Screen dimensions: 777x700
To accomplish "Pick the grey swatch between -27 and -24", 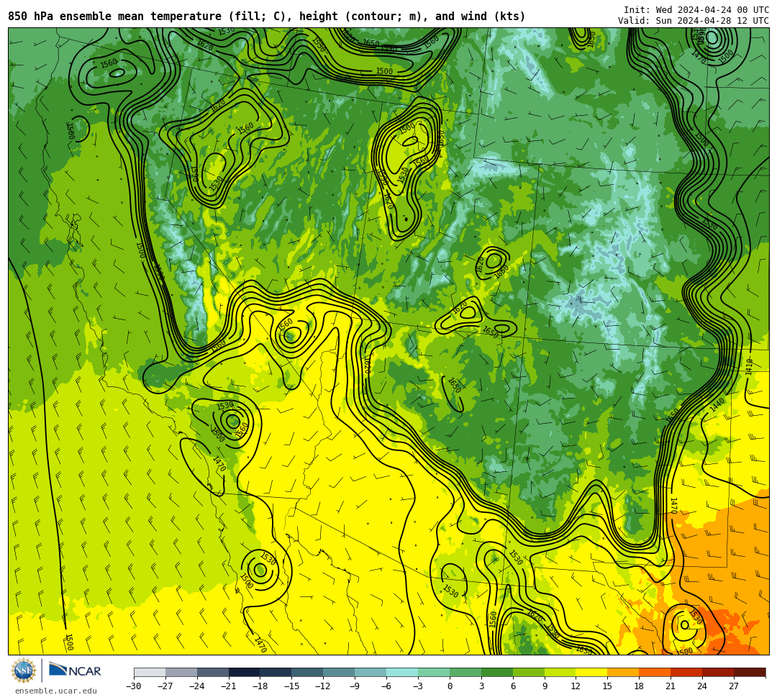I will click(x=181, y=672).
